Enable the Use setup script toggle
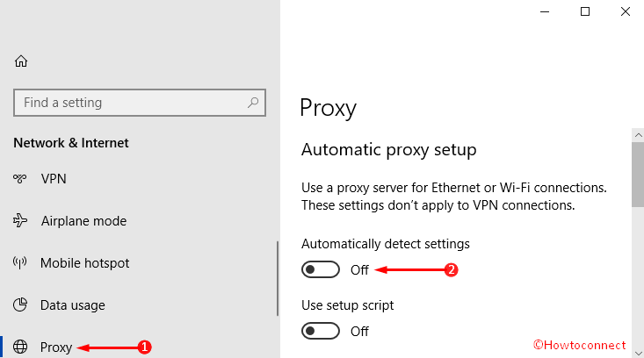The width and height of the screenshot is (644, 358). [x=321, y=331]
